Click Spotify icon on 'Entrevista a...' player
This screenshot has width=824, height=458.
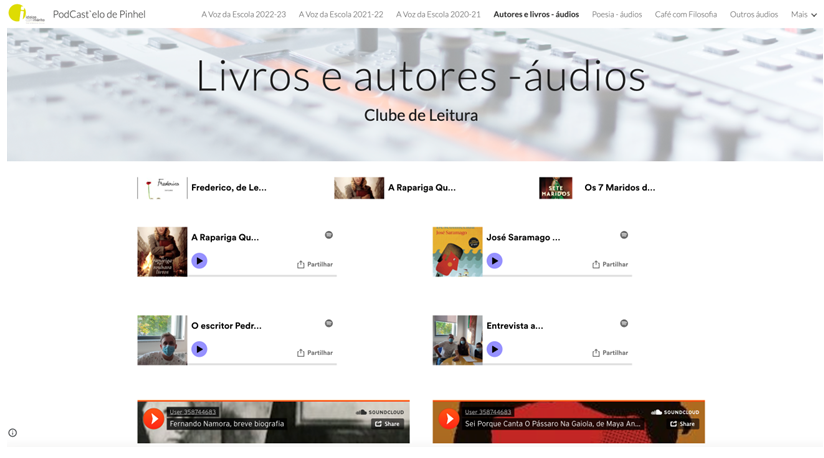[624, 323]
